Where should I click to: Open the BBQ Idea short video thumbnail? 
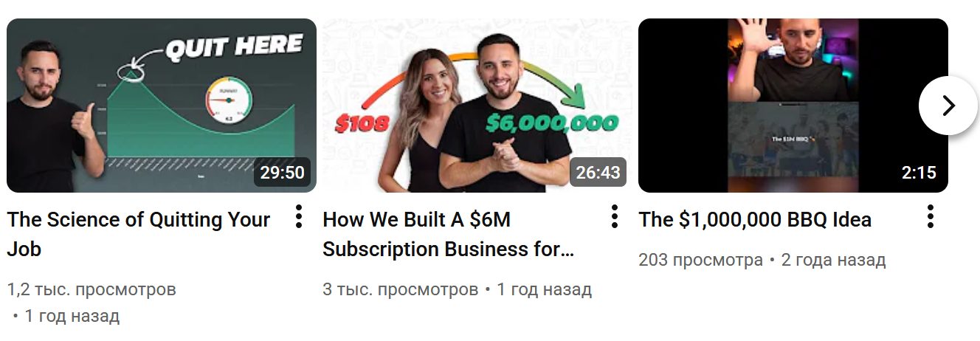[x=793, y=106]
